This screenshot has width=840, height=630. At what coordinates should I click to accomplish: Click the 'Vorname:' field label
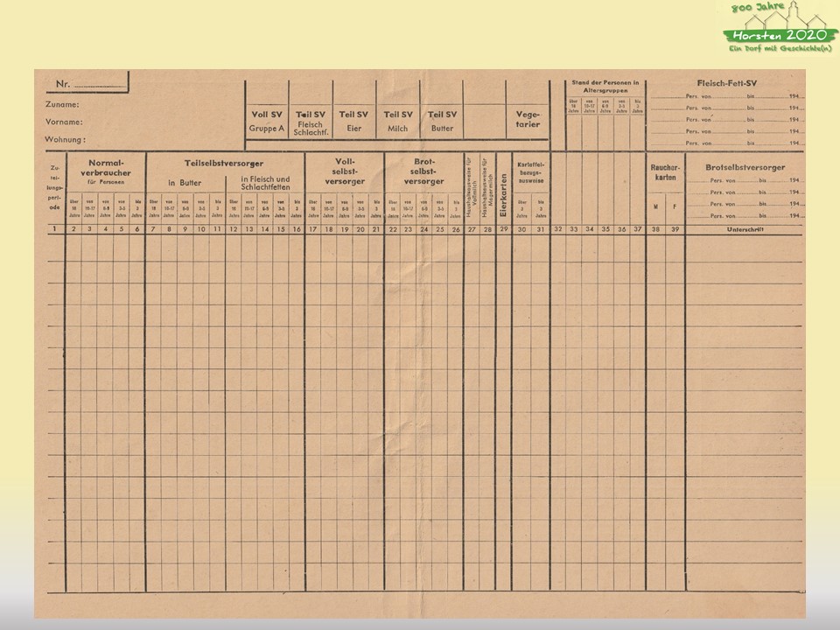64,122
